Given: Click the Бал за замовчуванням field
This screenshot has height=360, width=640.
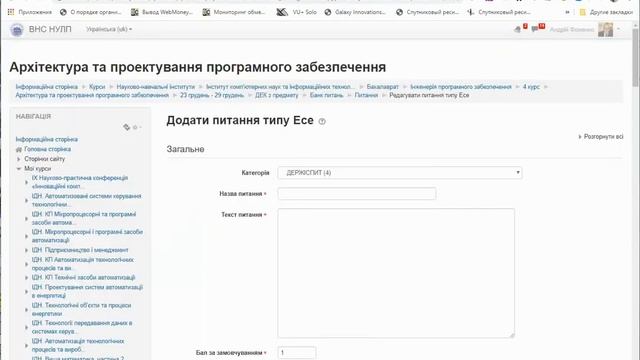Looking at the screenshot, I should tap(297, 353).
